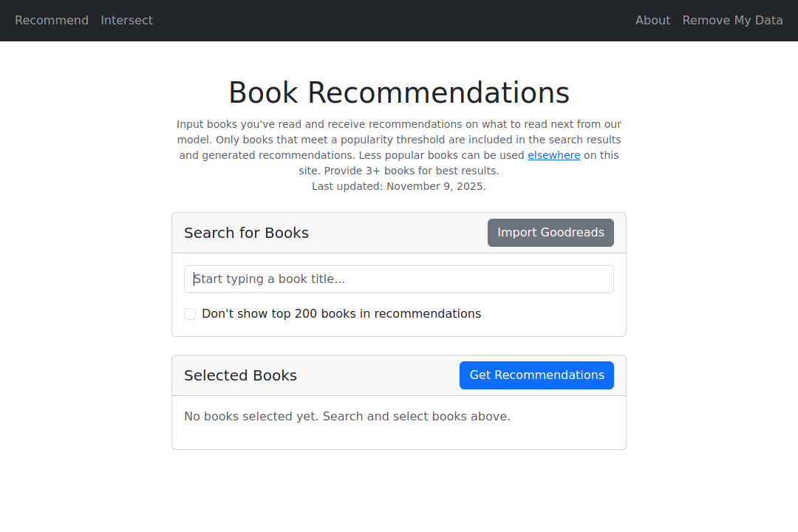798x532 pixels.
Task: Click the 'Last updated: November 9, 2025' text
Action: 399,185
